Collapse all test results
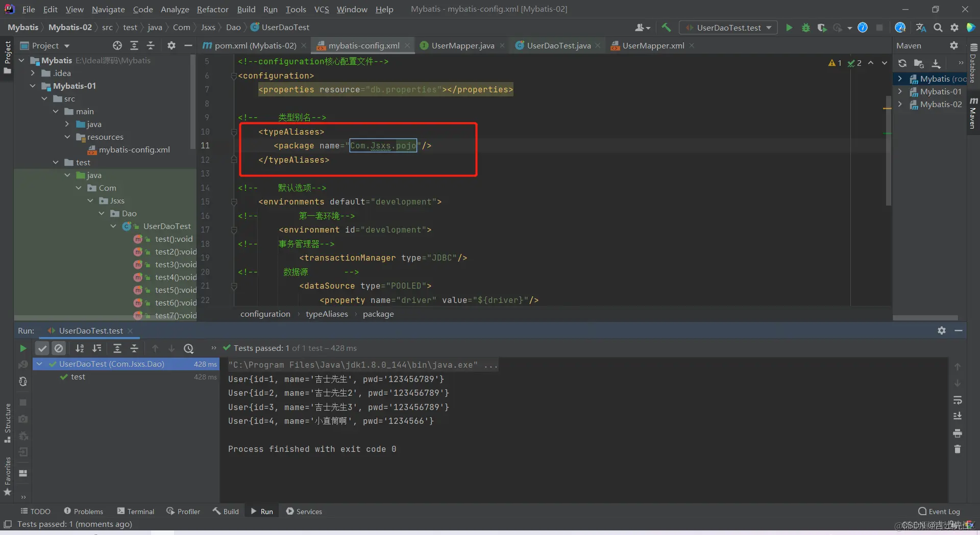This screenshot has width=980, height=535. pos(134,348)
